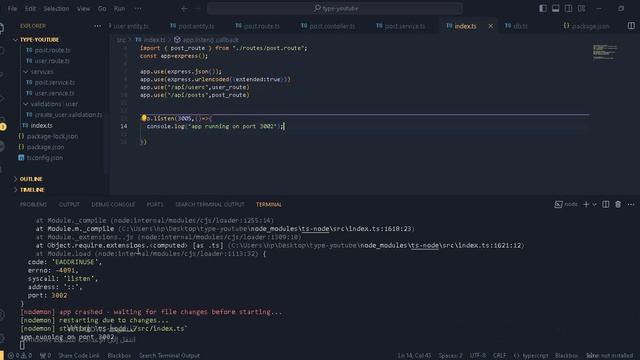
Task: Select index.ts in the Explorer tree
Action: 41,126
